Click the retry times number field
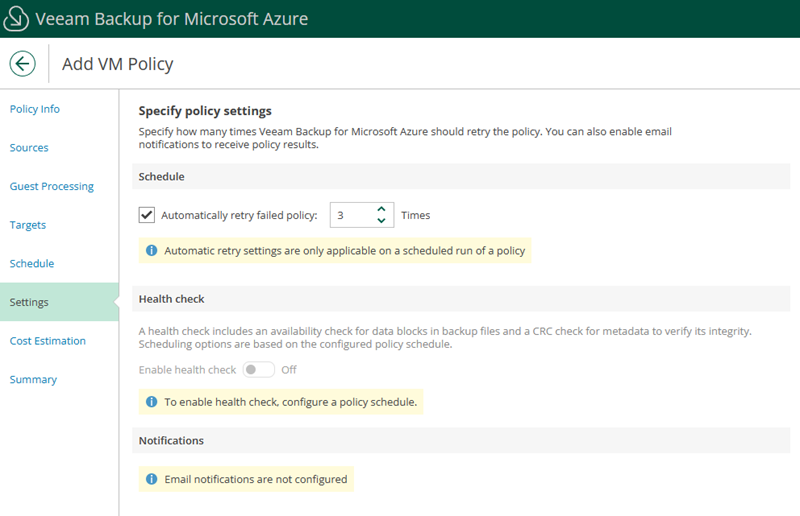 point(352,215)
